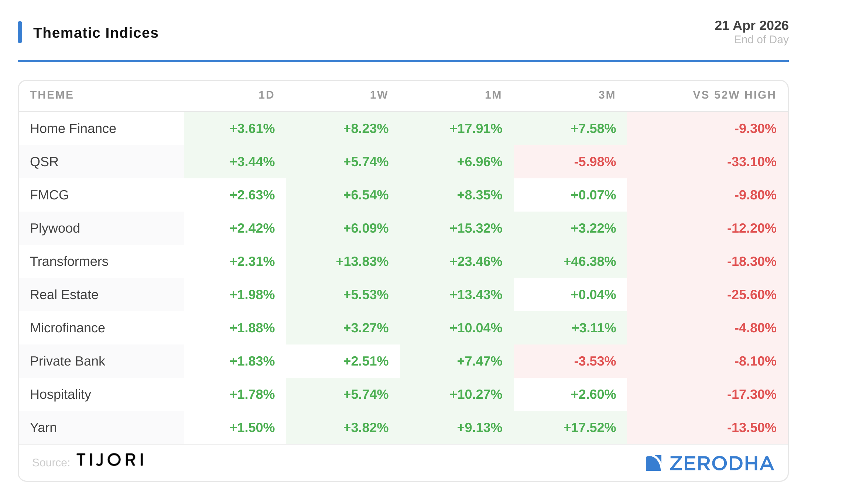Click the Tijori source logo

coord(110,460)
